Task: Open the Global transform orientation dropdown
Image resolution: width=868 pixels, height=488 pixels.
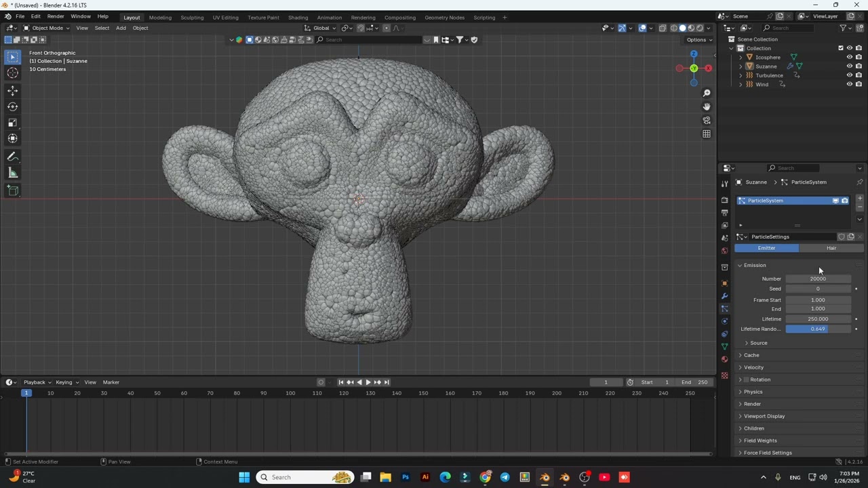Action: (x=321, y=28)
